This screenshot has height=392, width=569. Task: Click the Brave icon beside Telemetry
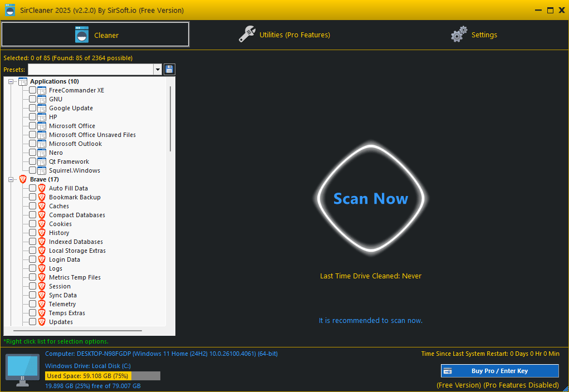(42, 304)
